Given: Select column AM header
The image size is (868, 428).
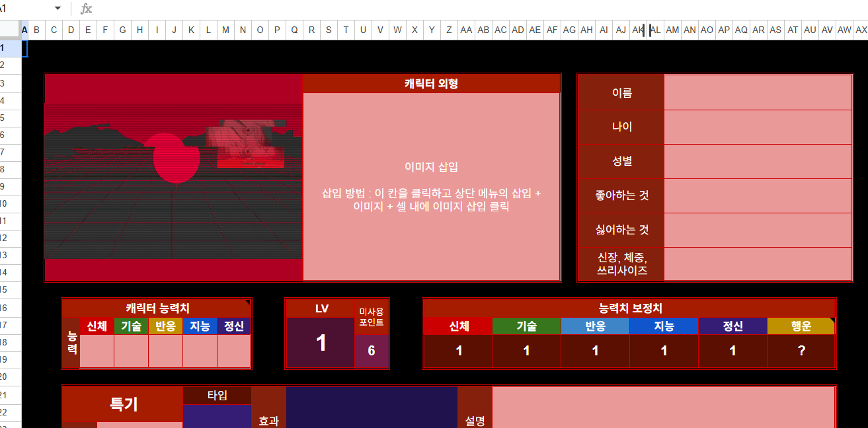Looking at the screenshot, I should (x=672, y=30).
